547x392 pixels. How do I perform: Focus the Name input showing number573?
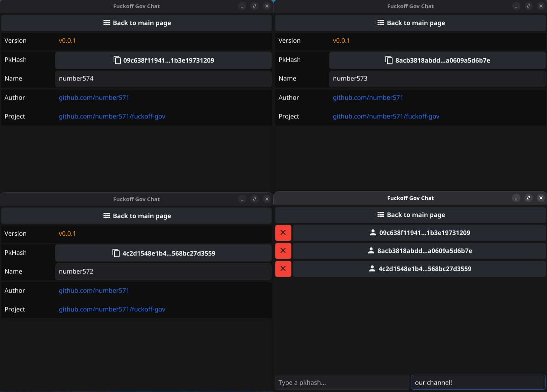click(437, 79)
